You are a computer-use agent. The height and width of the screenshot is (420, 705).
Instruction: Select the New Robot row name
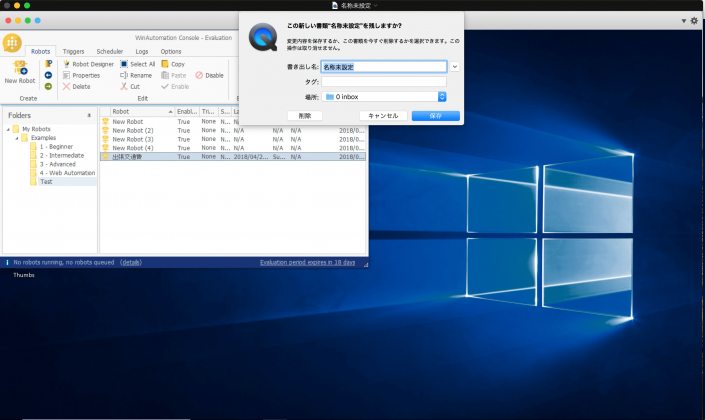click(128, 121)
